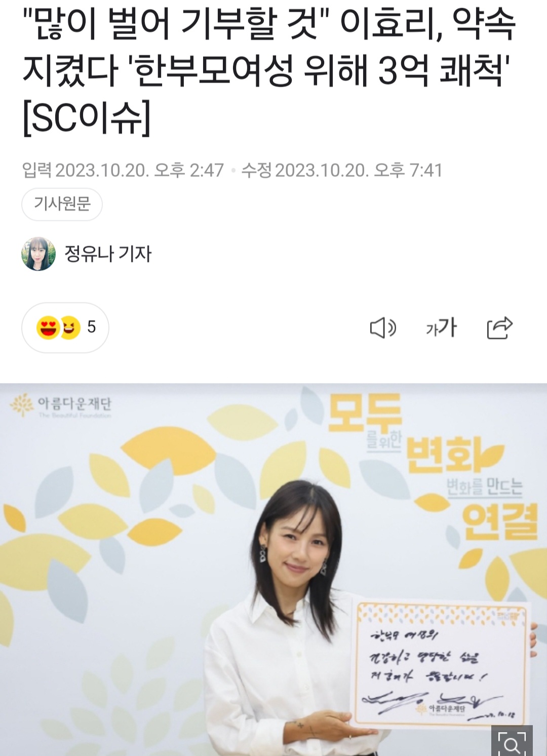Screen dimensions: 547x756
Task: Click the yellow 모두 text in the photo
Action: coord(365,412)
